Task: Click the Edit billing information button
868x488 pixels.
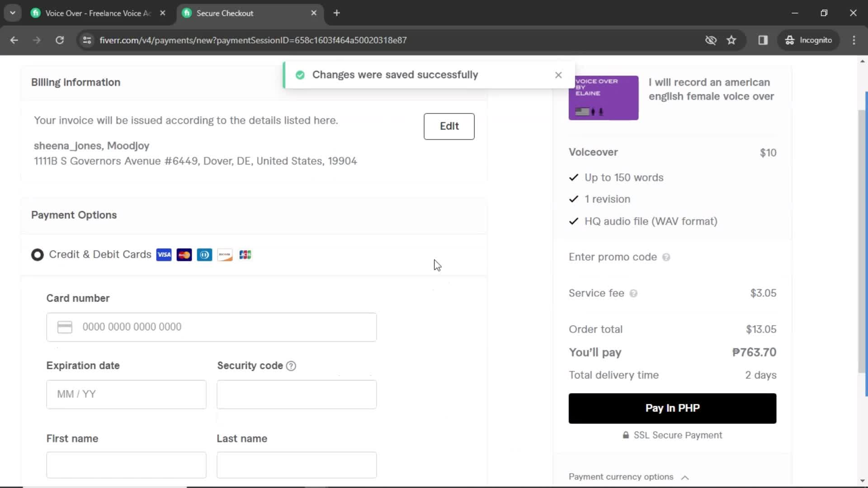Action: pos(449,126)
